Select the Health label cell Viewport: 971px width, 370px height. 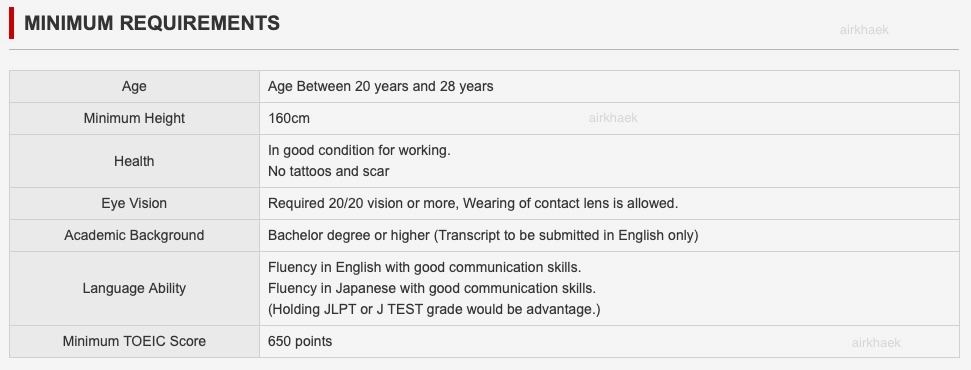pos(134,161)
